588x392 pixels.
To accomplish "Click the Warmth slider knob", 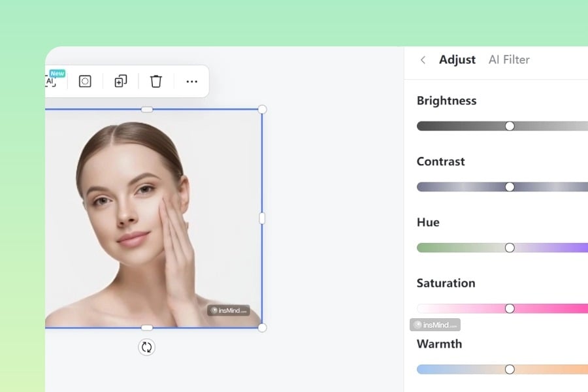I will pos(510,369).
